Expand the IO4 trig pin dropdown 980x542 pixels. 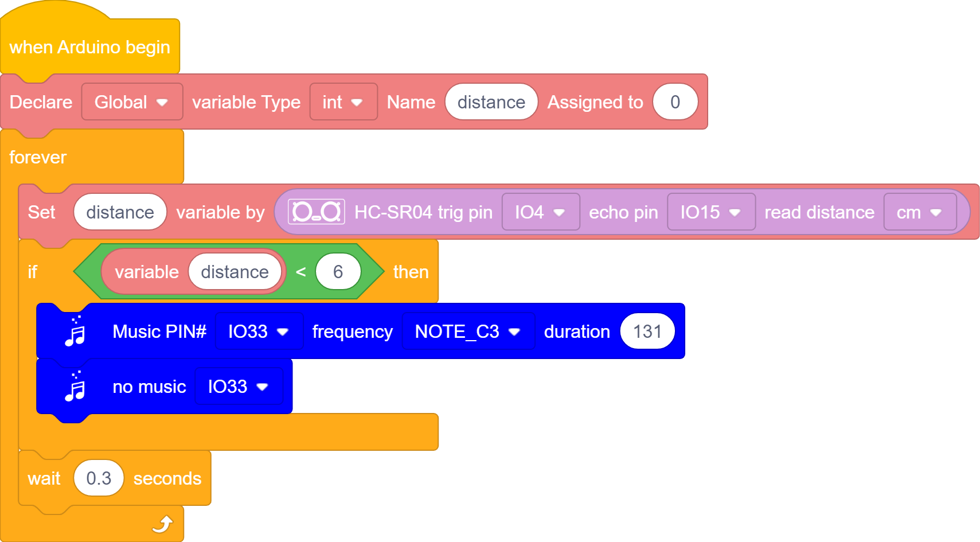tap(541, 212)
